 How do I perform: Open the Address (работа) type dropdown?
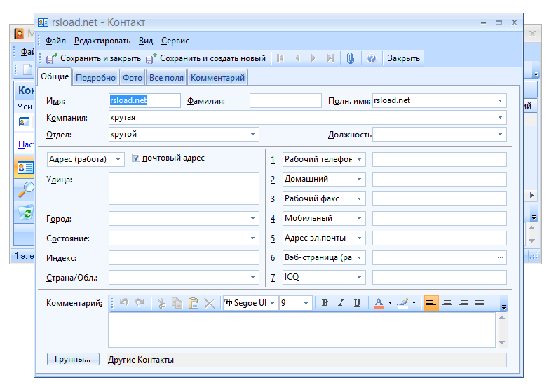point(118,160)
